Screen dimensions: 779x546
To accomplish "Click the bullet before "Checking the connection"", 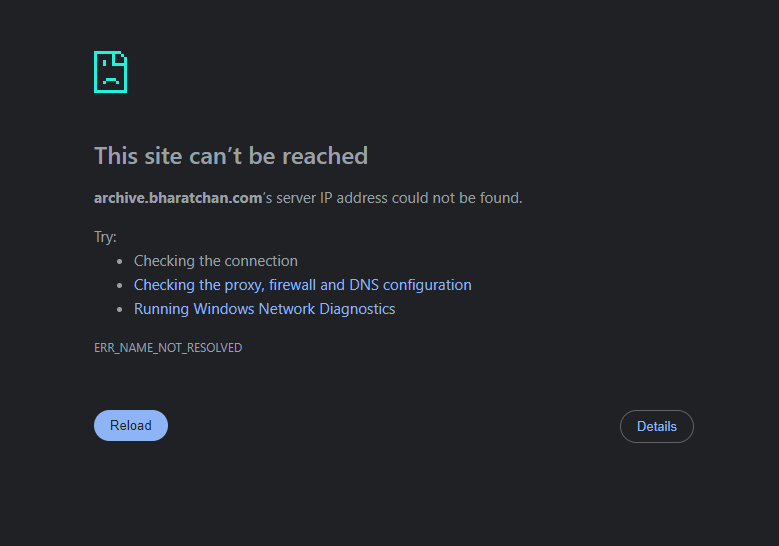I will coord(119,261).
